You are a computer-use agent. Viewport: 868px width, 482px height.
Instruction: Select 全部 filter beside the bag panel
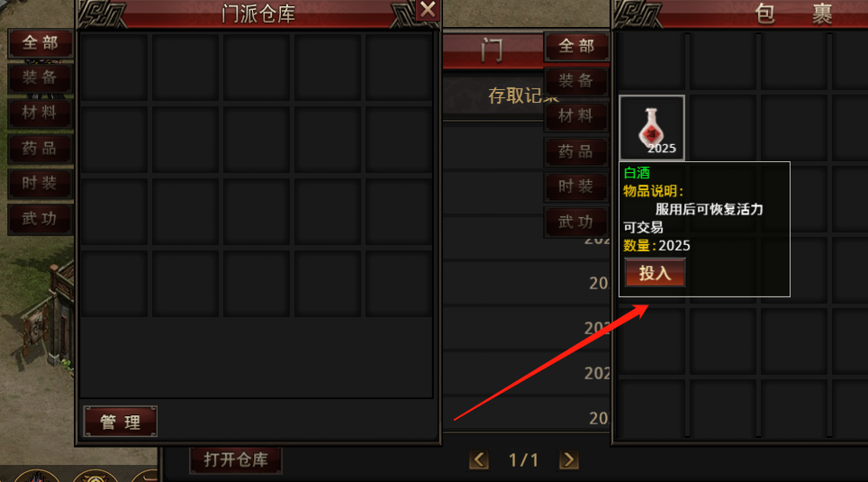(576, 47)
